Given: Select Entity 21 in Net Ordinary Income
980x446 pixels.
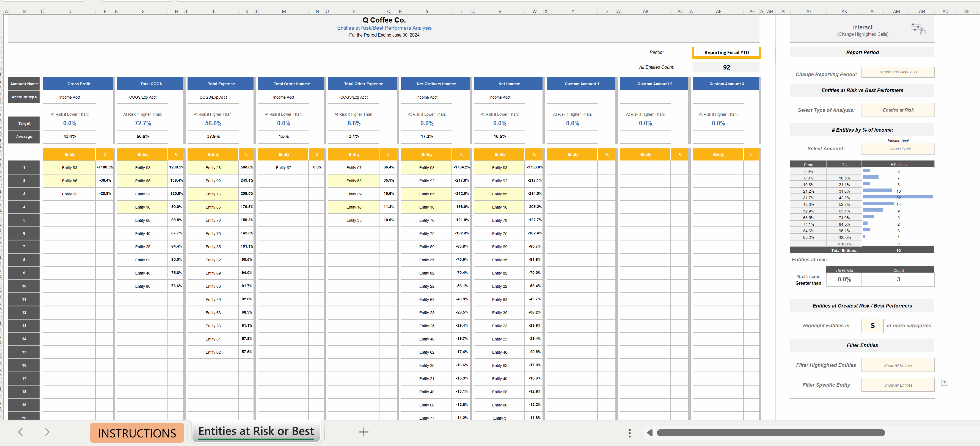Looking at the screenshot, I should (427, 379).
